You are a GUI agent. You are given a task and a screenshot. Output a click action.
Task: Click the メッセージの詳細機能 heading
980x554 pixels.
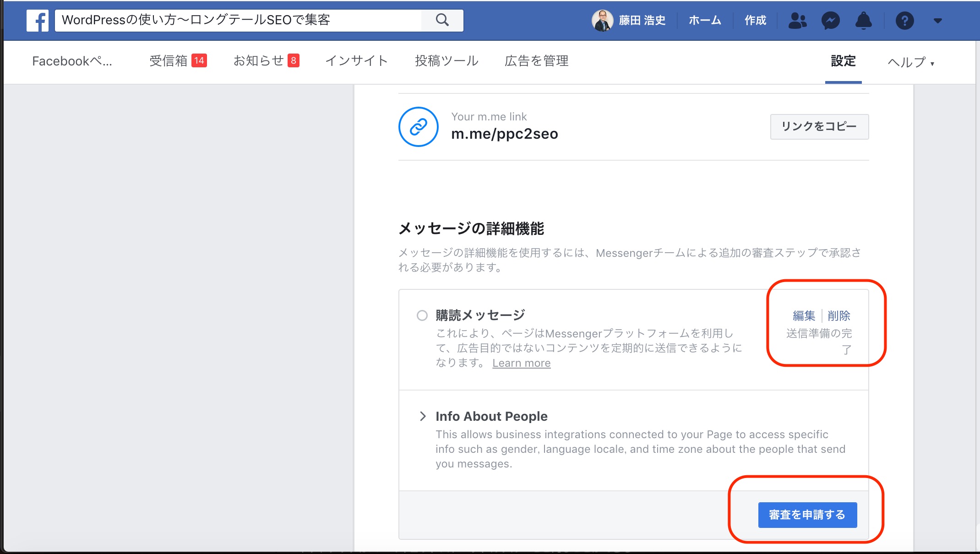[471, 228]
